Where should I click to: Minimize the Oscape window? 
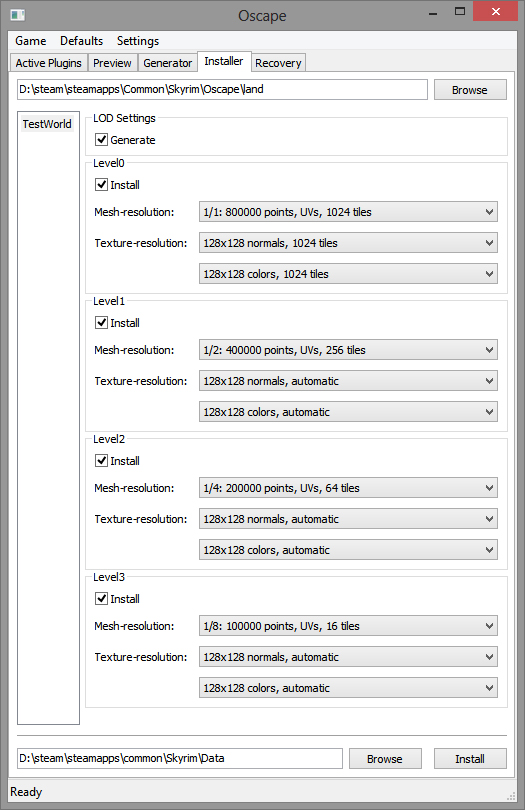pos(433,13)
